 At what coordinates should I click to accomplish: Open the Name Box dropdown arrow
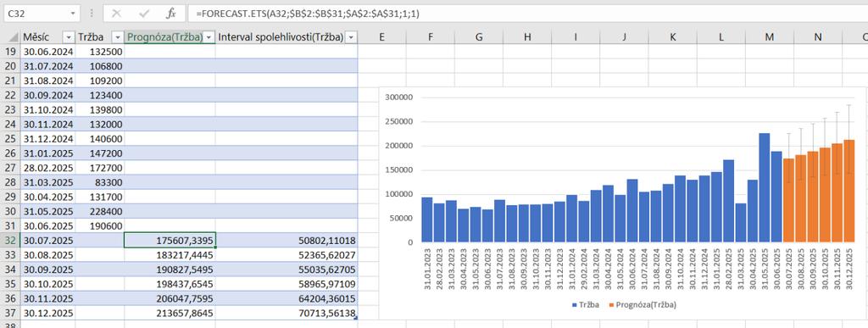[x=73, y=14]
